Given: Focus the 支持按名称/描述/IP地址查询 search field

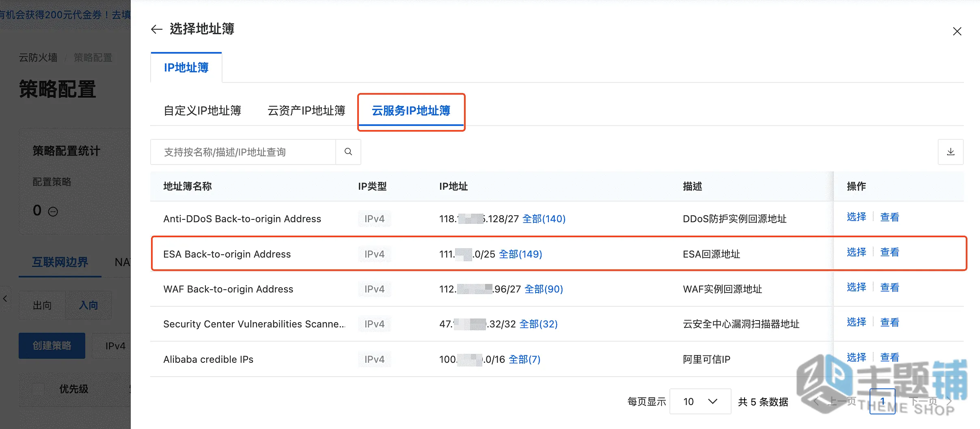Looking at the screenshot, I should (x=243, y=152).
